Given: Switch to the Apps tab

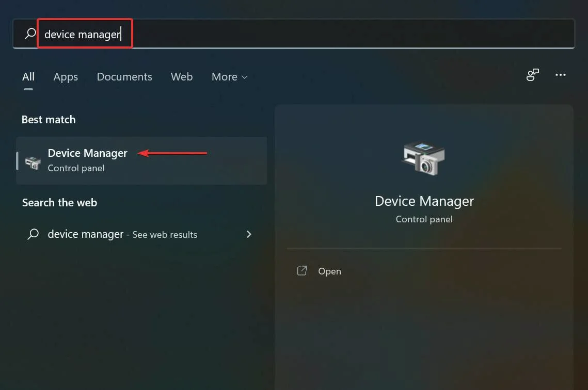Looking at the screenshot, I should coord(66,77).
